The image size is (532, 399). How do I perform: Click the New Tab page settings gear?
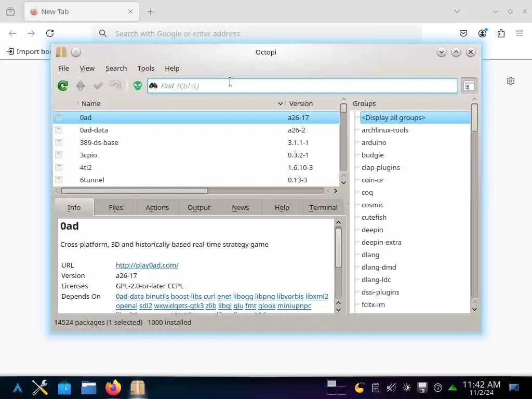click(x=511, y=81)
